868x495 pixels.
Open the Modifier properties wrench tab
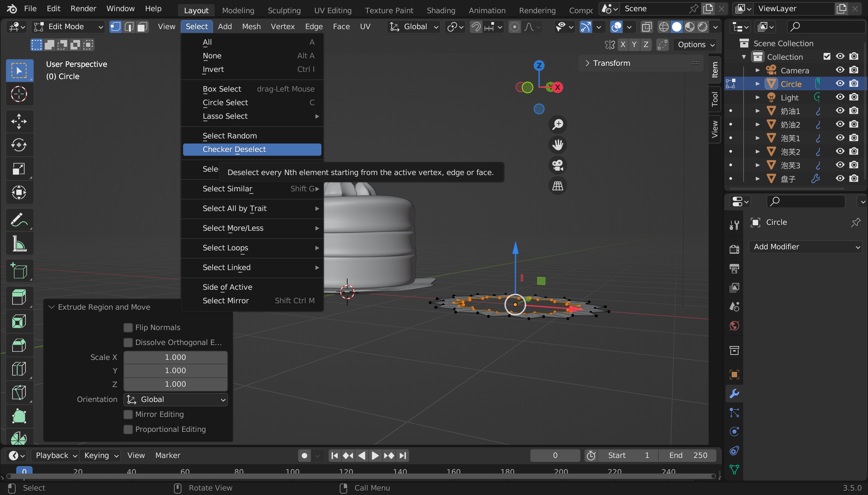tap(734, 393)
